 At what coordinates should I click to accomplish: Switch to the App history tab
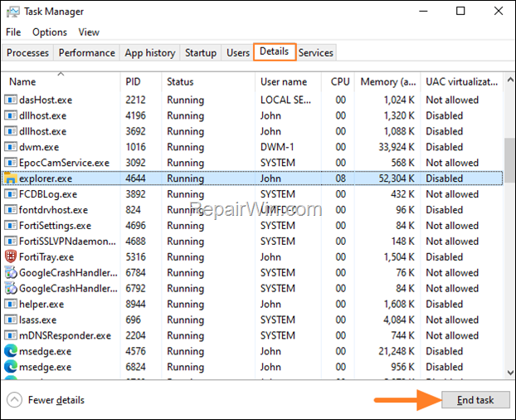coord(149,52)
